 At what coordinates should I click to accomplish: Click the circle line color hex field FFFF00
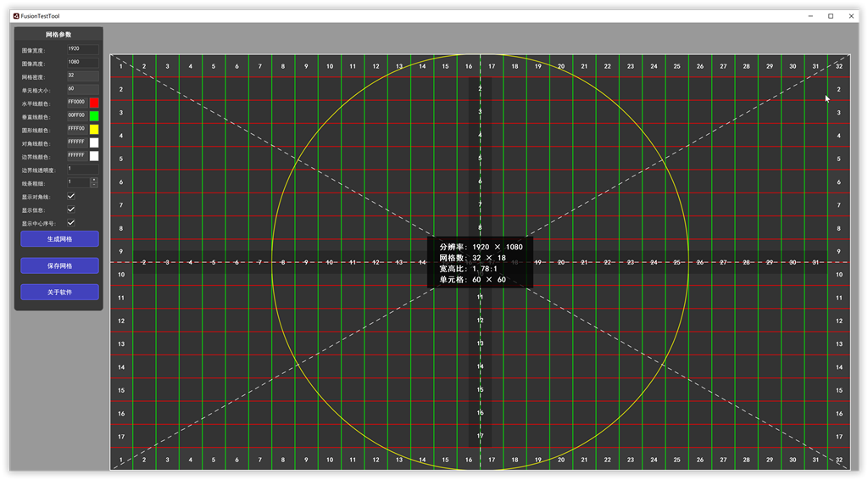click(x=77, y=129)
